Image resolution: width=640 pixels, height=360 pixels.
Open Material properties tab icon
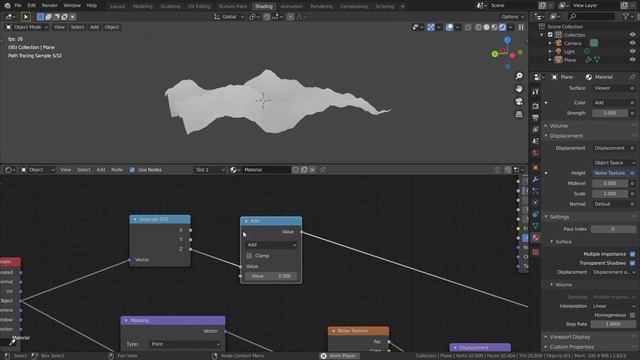536,237
